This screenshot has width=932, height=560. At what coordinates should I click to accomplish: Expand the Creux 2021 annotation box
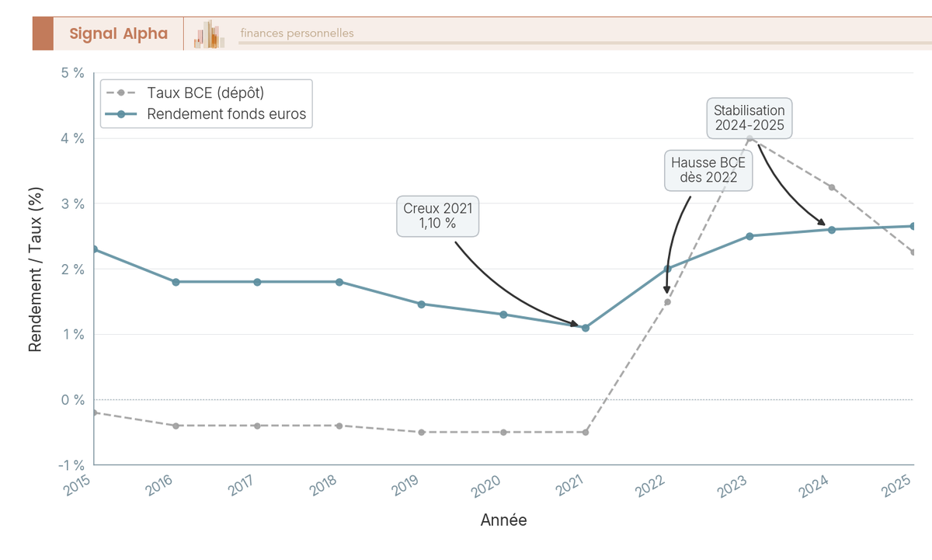(x=437, y=216)
